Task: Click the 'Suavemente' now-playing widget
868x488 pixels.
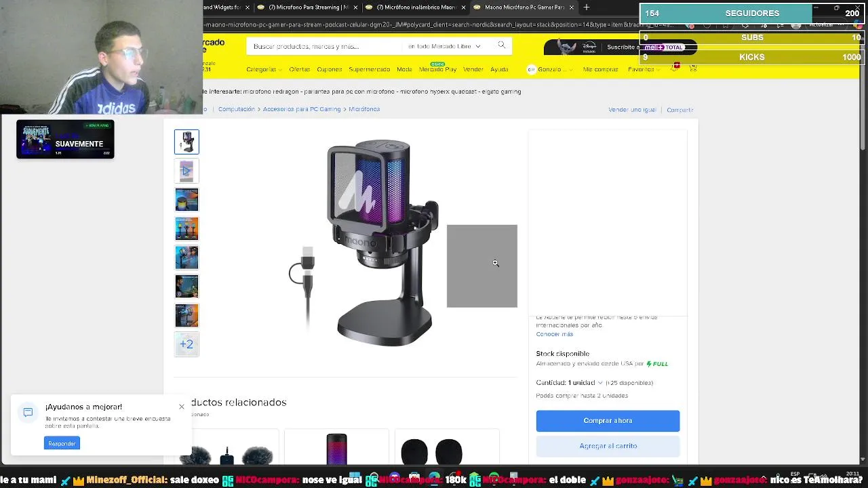Action: point(65,139)
